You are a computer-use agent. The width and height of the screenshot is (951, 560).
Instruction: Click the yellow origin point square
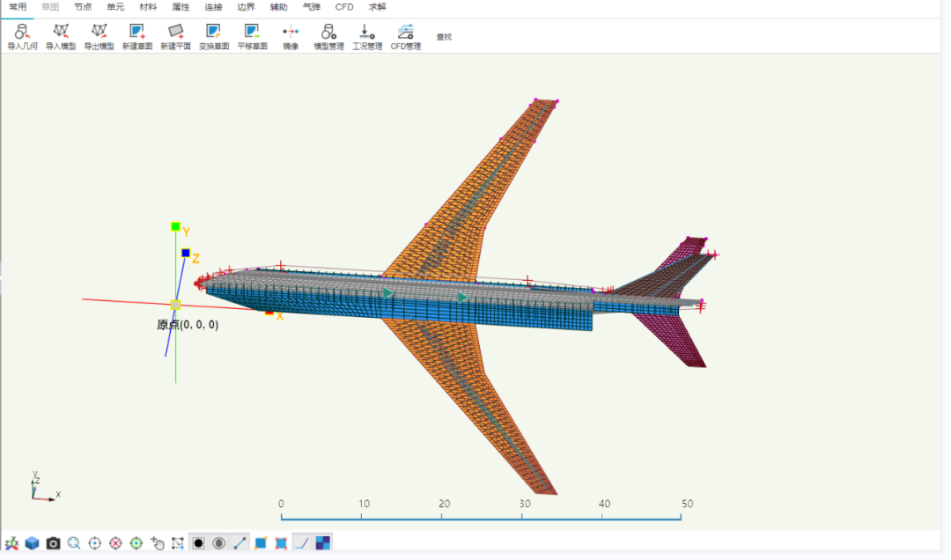(x=175, y=306)
